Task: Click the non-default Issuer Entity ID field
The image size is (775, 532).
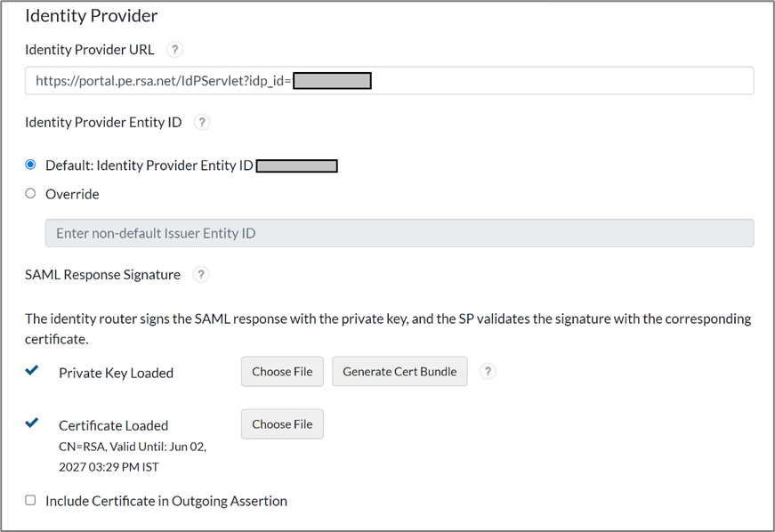Action: (399, 233)
